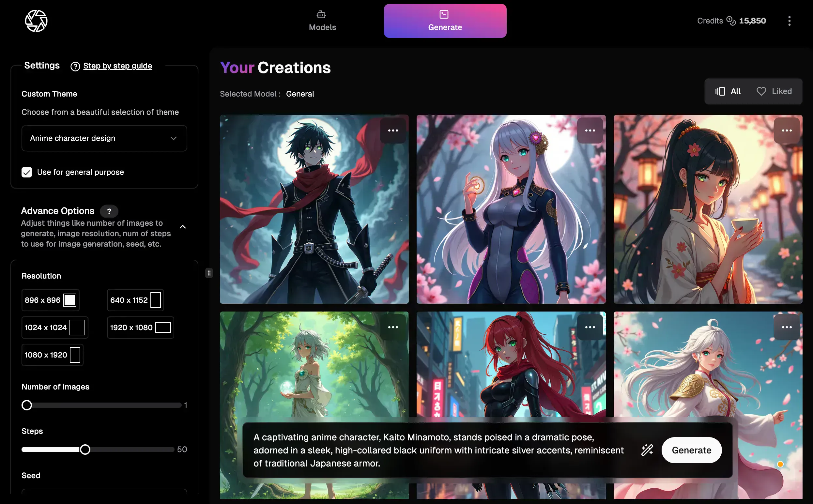
Task: Open options menu on the silver-haired girl image
Action: coord(589,131)
